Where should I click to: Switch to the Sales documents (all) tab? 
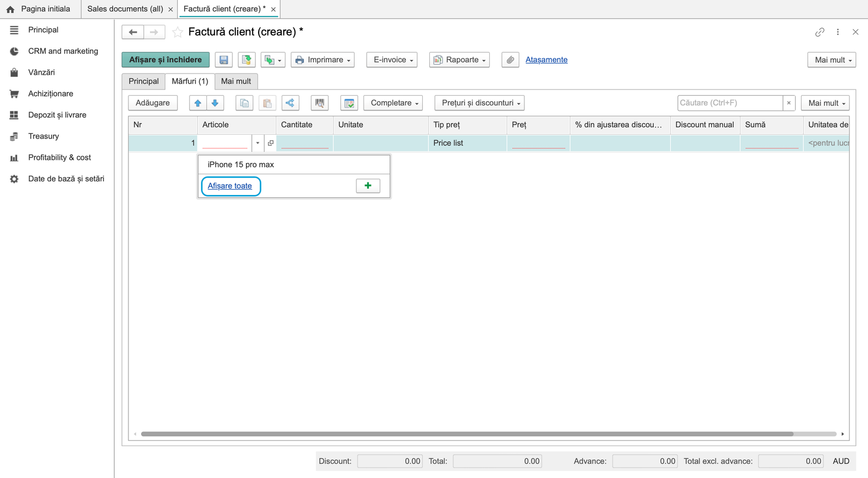pos(125,9)
